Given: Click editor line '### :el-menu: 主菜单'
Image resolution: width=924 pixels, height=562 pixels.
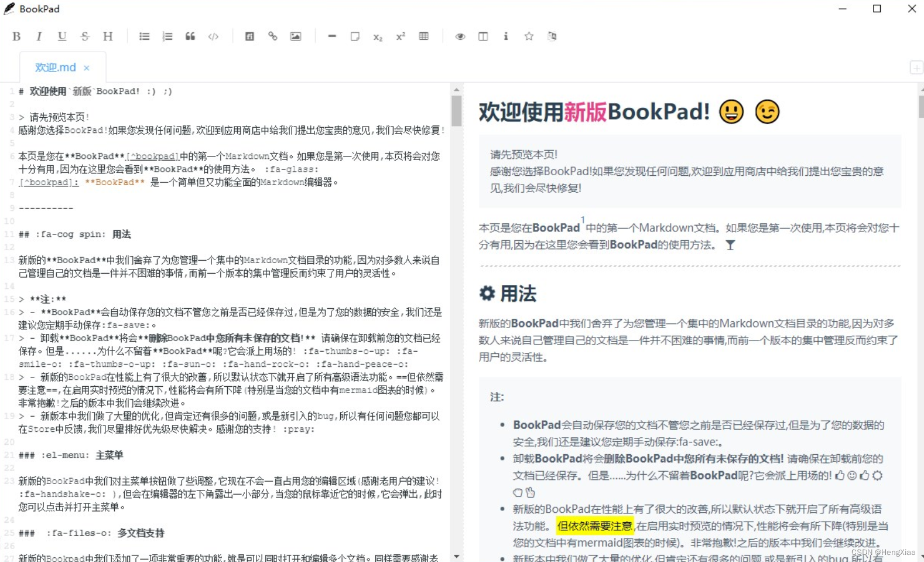Looking at the screenshot, I should point(71,455).
